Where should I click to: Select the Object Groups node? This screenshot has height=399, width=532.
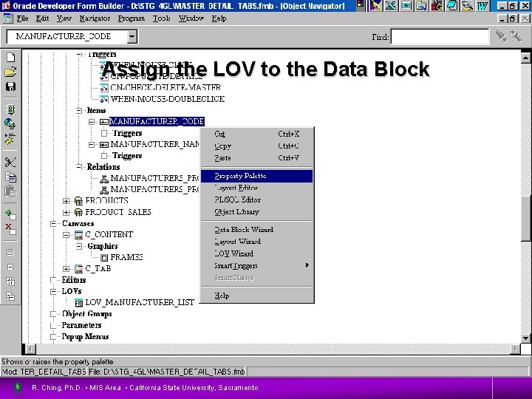[87, 314]
